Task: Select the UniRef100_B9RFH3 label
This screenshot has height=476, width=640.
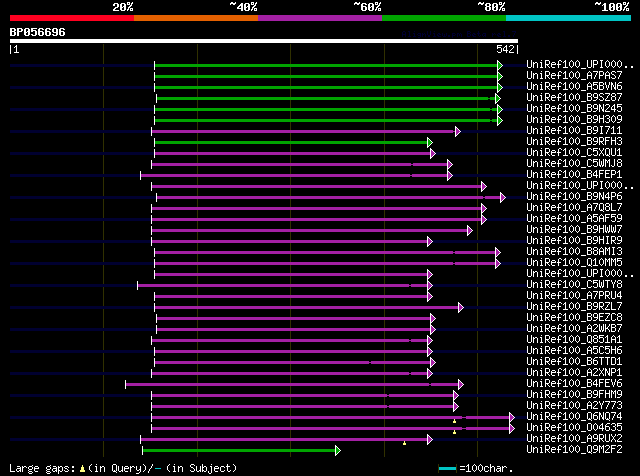Action: (x=574, y=142)
